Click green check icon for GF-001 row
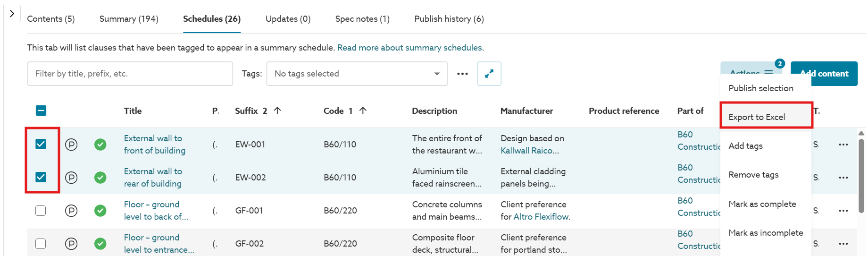The image size is (868, 256). pyautogui.click(x=100, y=211)
